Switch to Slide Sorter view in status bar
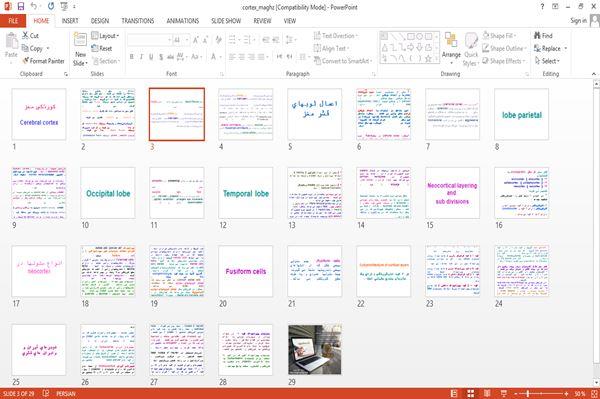Viewport: 600px width, 399px height. (x=471, y=393)
